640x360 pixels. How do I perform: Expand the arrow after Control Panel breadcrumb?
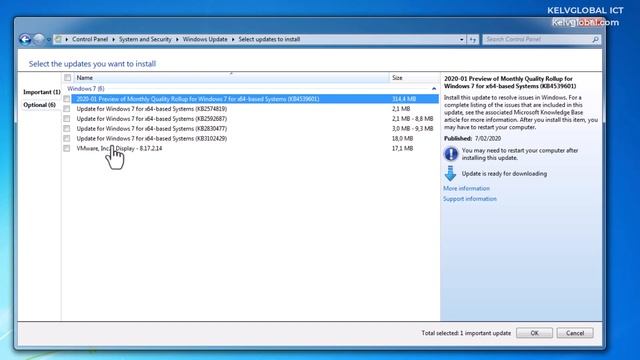coord(113,39)
